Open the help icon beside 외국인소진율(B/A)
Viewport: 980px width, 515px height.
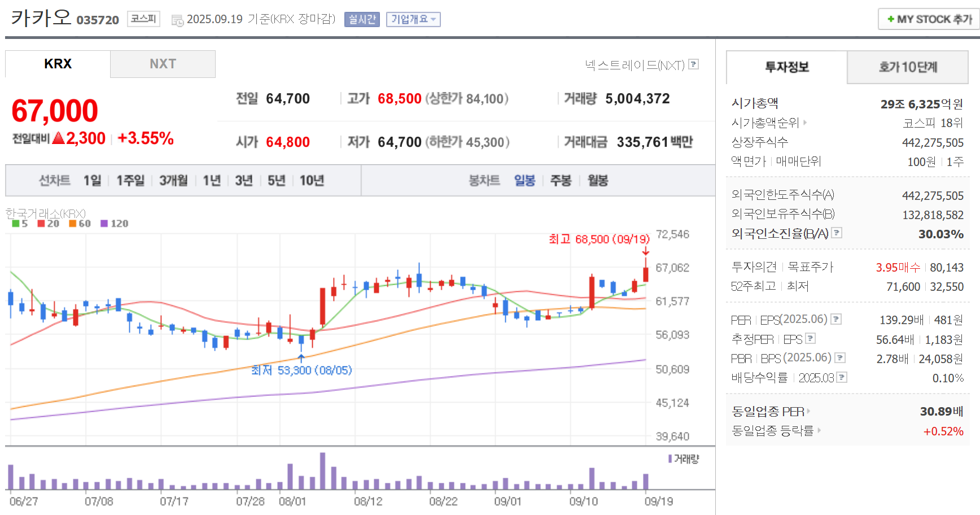click(x=837, y=233)
